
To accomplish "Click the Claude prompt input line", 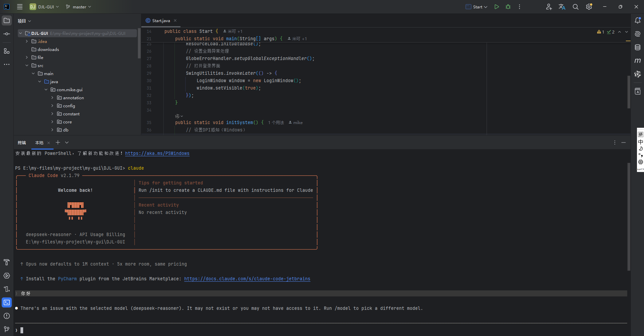I will click(x=321, y=330).
